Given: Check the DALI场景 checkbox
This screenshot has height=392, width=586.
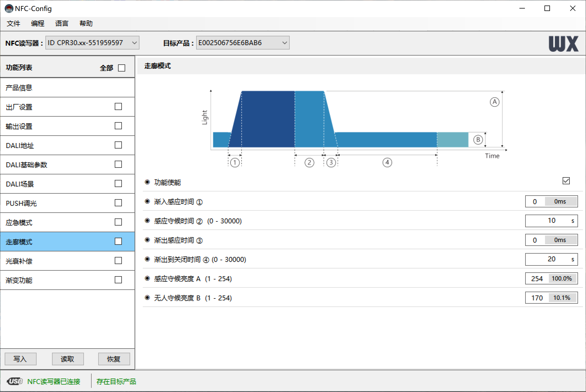Looking at the screenshot, I should pyautogui.click(x=118, y=183).
